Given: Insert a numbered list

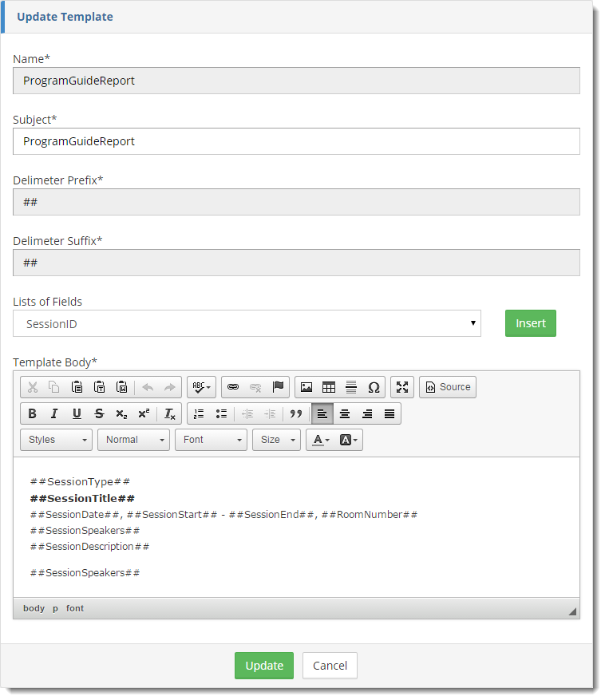Looking at the screenshot, I should [x=199, y=413].
